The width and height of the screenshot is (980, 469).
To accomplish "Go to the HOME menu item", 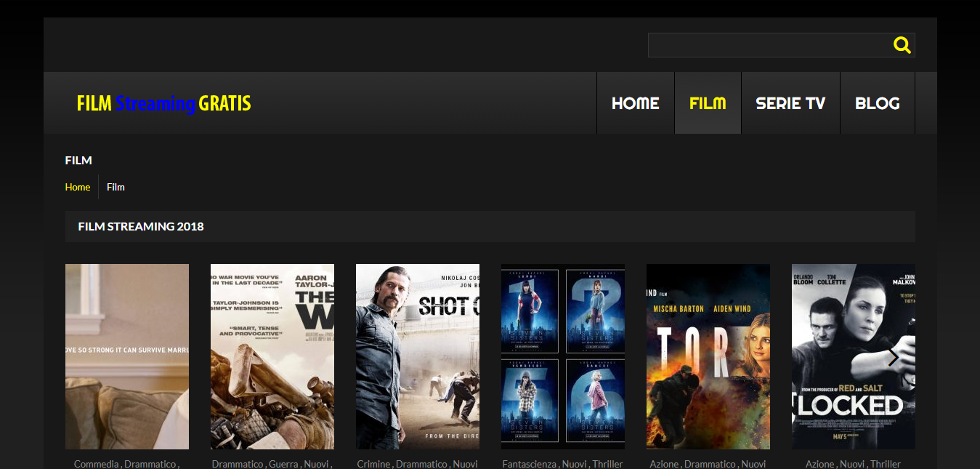I will 636,103.
